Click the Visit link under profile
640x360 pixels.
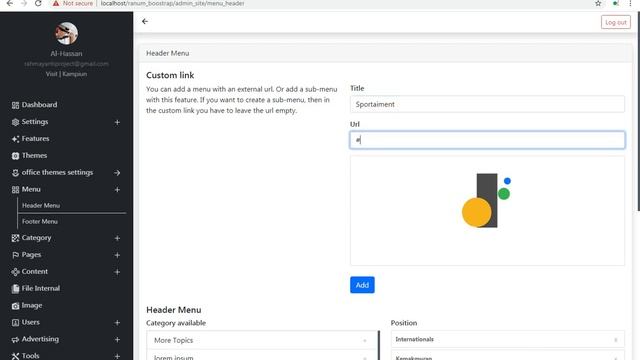click(51, 74)
